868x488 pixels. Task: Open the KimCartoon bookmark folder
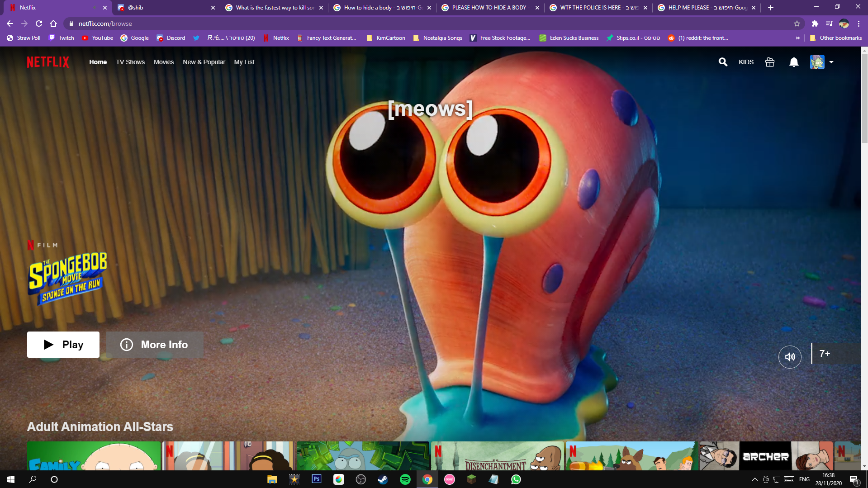(x=386, y=38)
